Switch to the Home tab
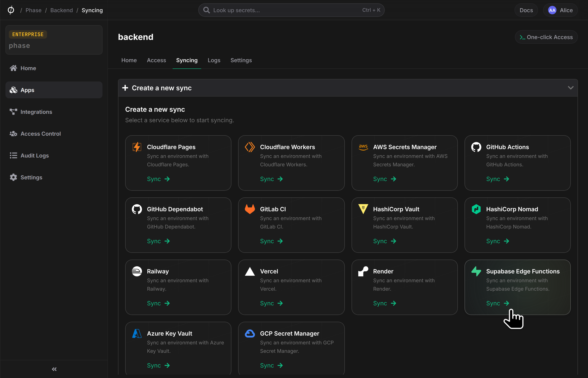 pyautogui.click(x=129, y=60)
